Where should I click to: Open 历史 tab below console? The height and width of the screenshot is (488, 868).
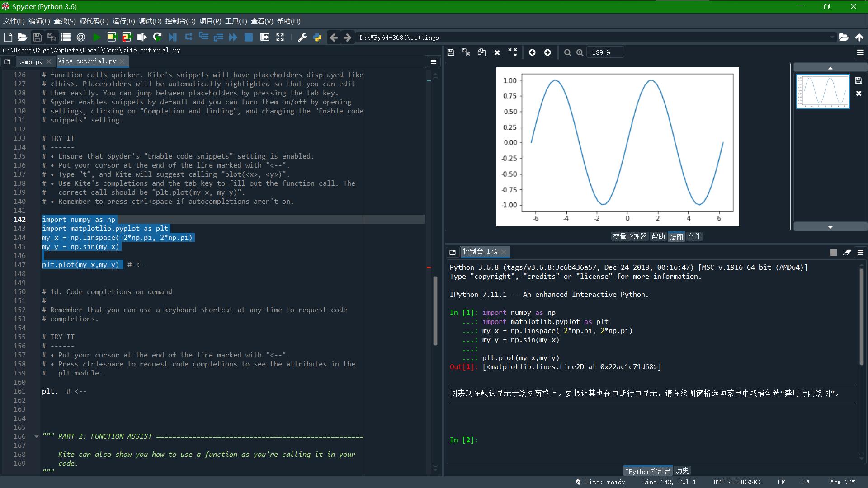[x=682, y=471]
